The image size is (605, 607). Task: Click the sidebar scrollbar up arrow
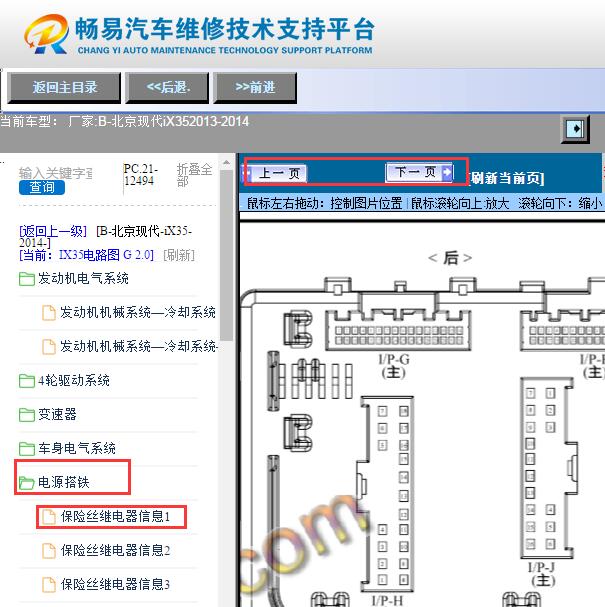click(x=226, y=163)
